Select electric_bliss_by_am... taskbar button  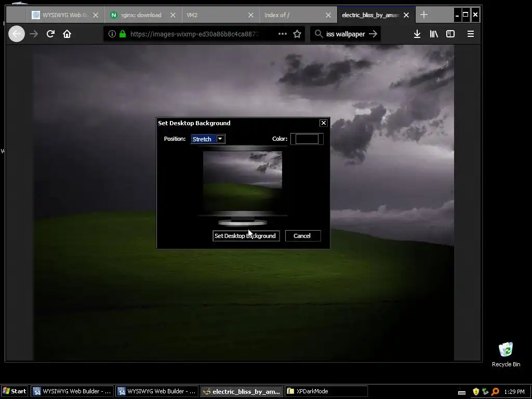pyautogui.click(x=242, y=391)
